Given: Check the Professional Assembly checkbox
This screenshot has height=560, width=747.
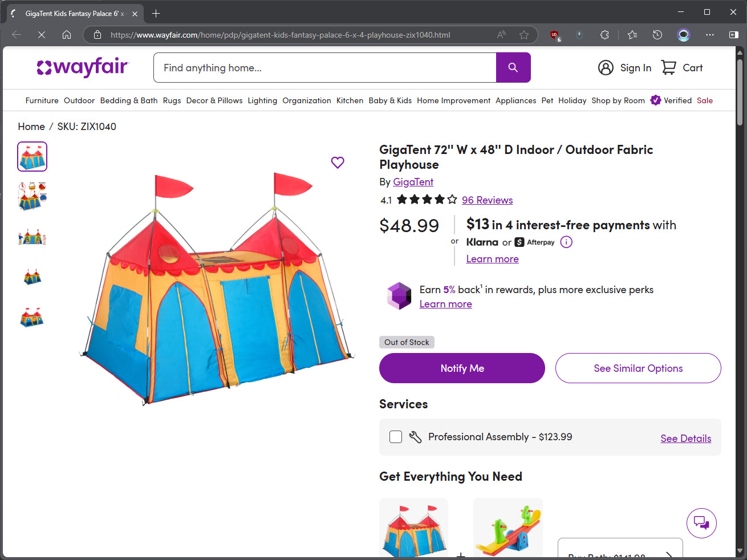Looking at the screenshot, I should click(396, 437).
